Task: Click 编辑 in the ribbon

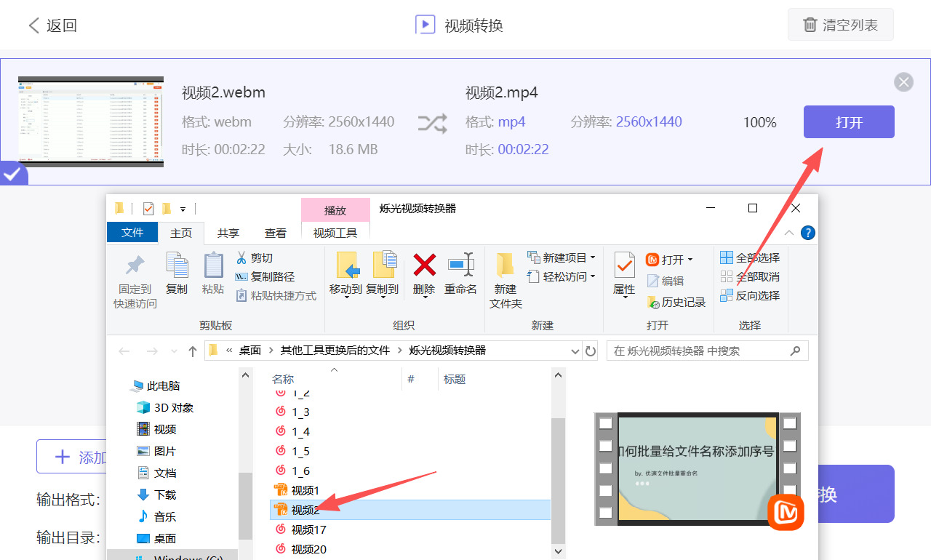Action: coord(665,281)
